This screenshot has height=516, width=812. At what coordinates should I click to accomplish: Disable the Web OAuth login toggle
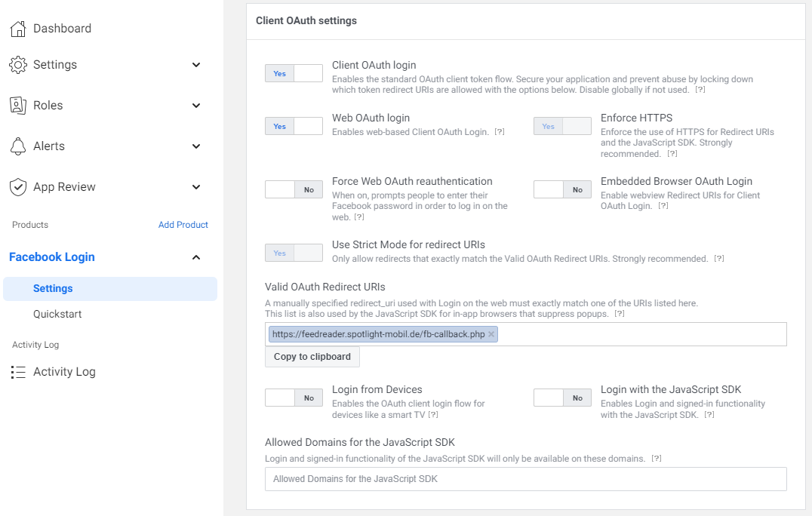[294, 126]
